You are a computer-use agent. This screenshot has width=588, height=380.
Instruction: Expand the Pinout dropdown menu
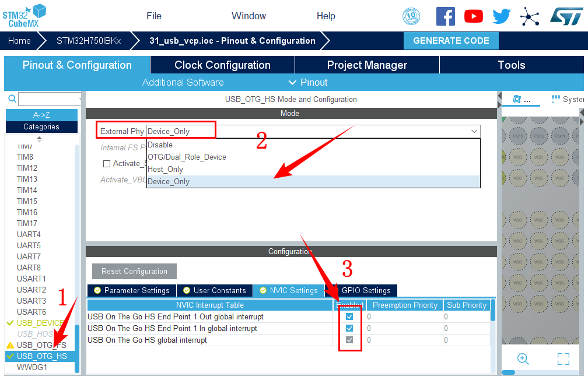308,83
